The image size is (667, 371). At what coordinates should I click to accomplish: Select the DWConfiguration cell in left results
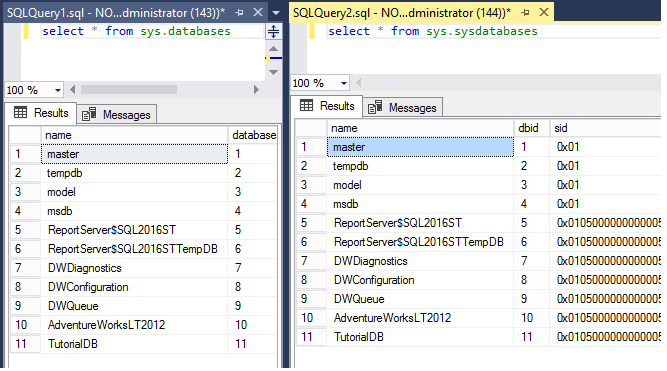coord(134,287)
